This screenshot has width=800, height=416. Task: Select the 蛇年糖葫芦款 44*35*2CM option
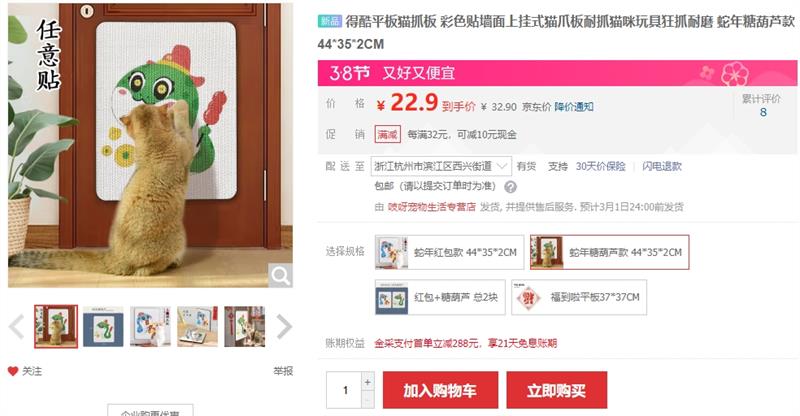coord(610,252)
